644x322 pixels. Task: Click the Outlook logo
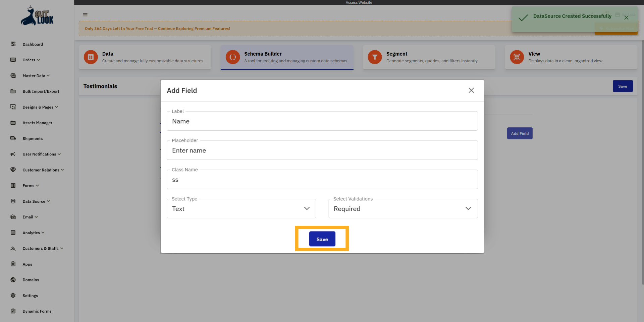click(x=37, y=16)
